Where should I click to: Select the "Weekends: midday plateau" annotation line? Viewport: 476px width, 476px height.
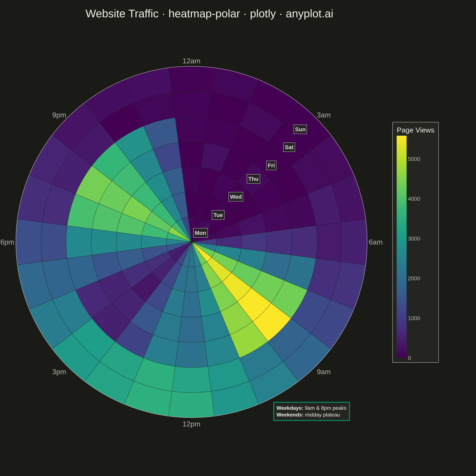pos(308,415)
